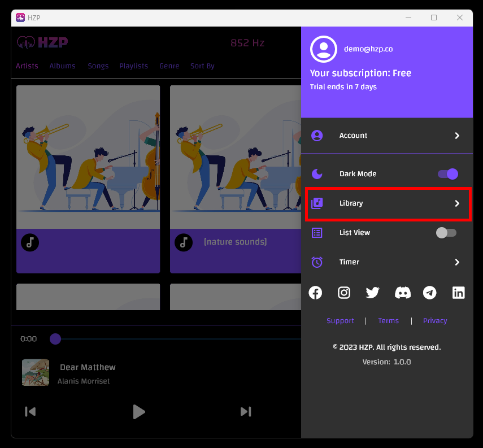Screen dimensions: 483x448
Task: Open the Twitter social link
Action: [x=372, y=293]
